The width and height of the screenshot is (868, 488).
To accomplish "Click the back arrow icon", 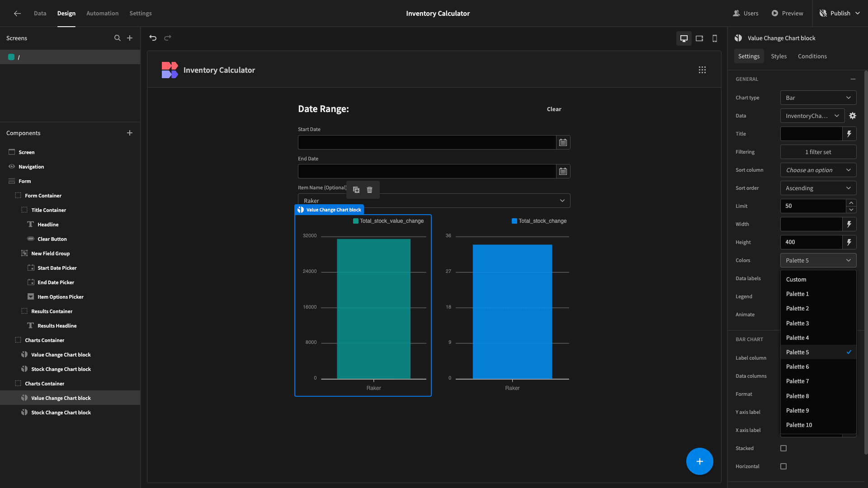I will [x=17, y=14].
